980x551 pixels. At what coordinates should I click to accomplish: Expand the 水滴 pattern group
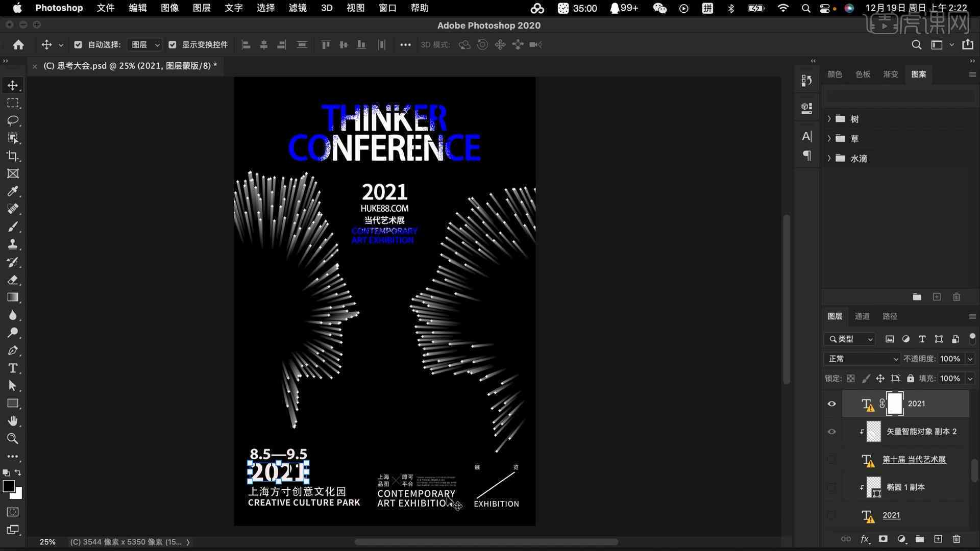(x=829, y=158)
